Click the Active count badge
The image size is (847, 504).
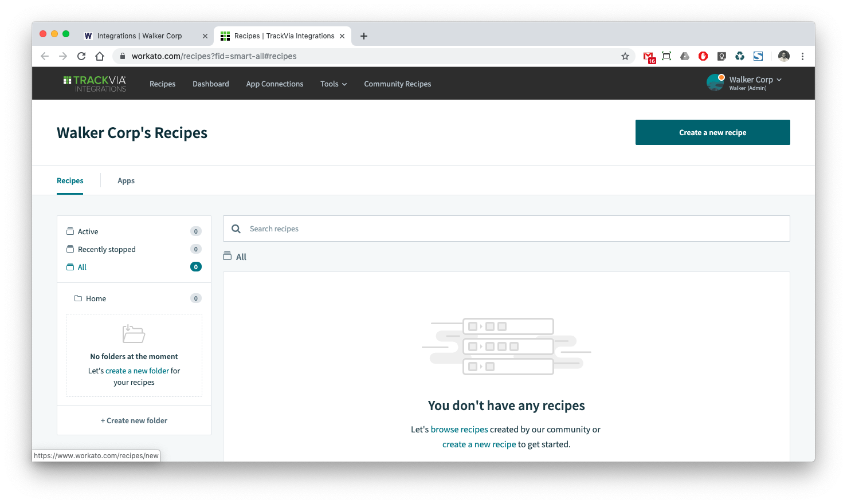(196, 231)
